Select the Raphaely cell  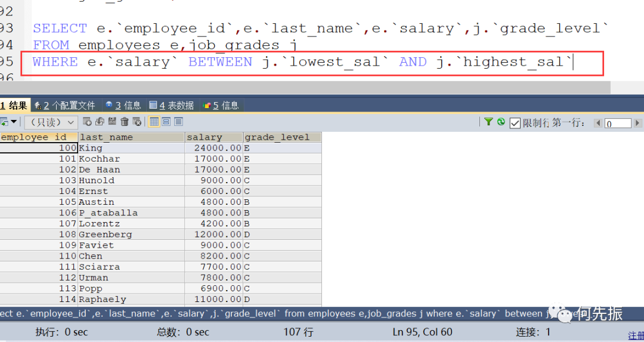click(131, 299)
